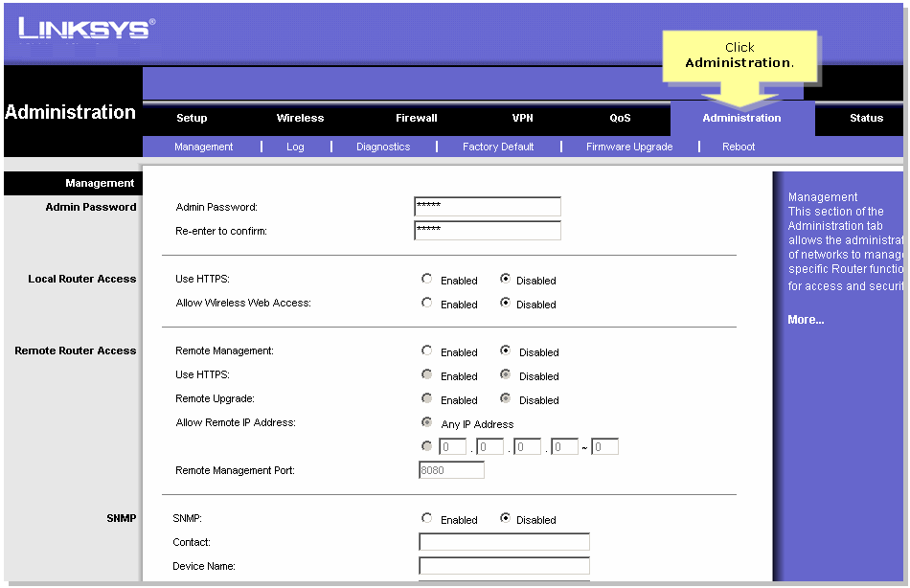Open the QoS tab
Viewport: 910px width, 588px height.
click(620, 118)
